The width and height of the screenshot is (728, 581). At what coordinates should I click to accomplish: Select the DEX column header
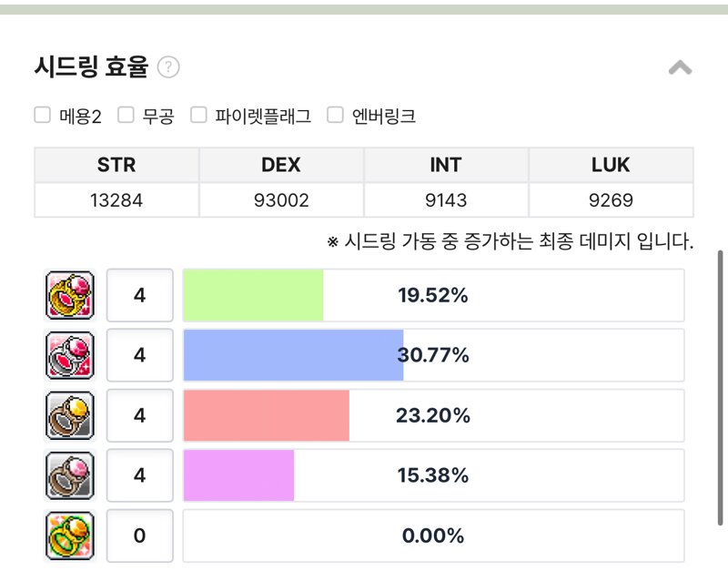pyautogui.click(x=281, y=165)
